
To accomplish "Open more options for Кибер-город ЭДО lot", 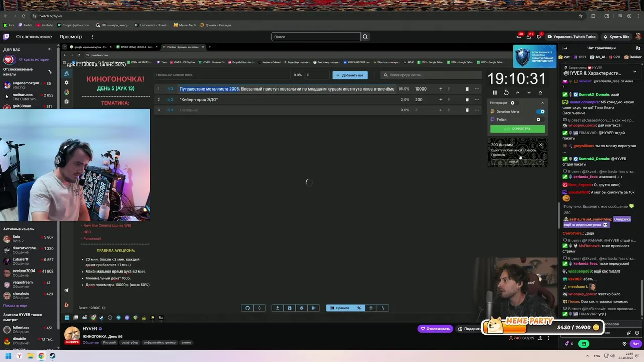I will pyautogui.click(x=477, y=100).
